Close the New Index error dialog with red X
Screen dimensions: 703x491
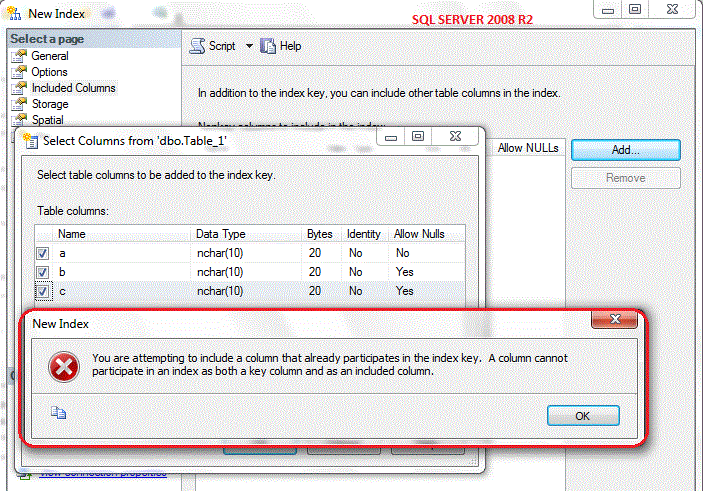point(615,319)
